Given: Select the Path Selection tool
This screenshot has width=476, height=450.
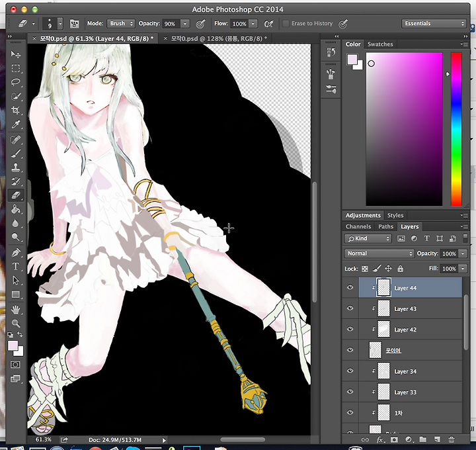Looking at the screenshot, I should click(x=15, y=280).
